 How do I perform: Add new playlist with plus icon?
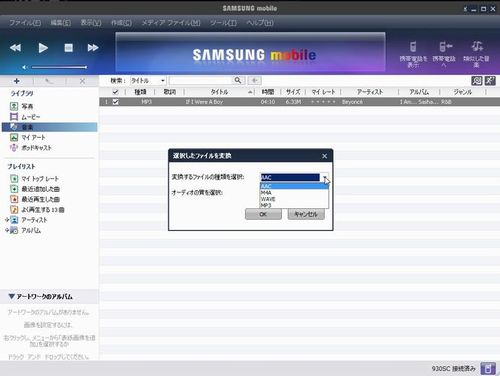click(17, 81)
